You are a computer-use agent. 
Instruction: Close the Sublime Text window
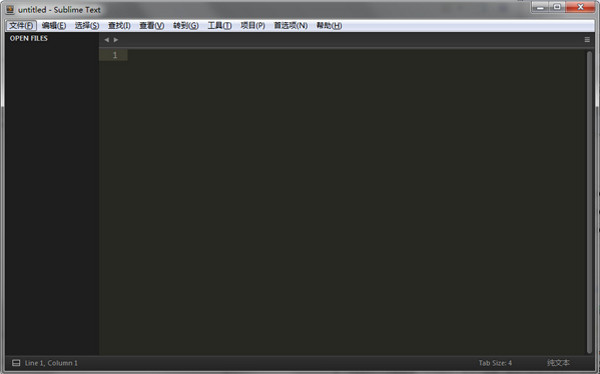pyautogui.click(x=580, y=7)
